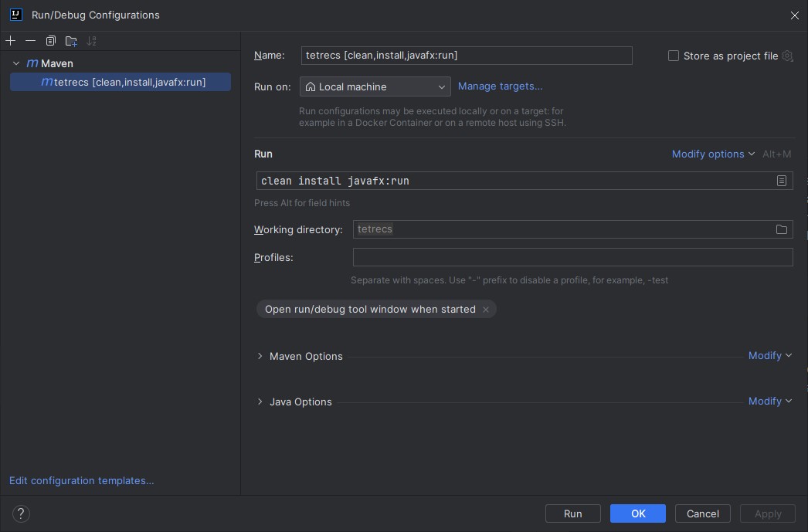Enable Store as project file
Screen dimensions: 808x532
pyautogui.click(x=673, y=56)
